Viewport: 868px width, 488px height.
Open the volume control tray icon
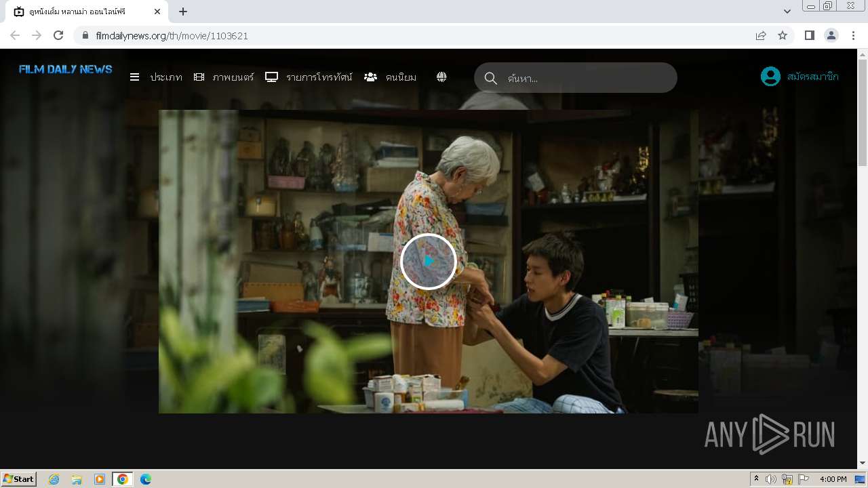click(x=771, y=479)
